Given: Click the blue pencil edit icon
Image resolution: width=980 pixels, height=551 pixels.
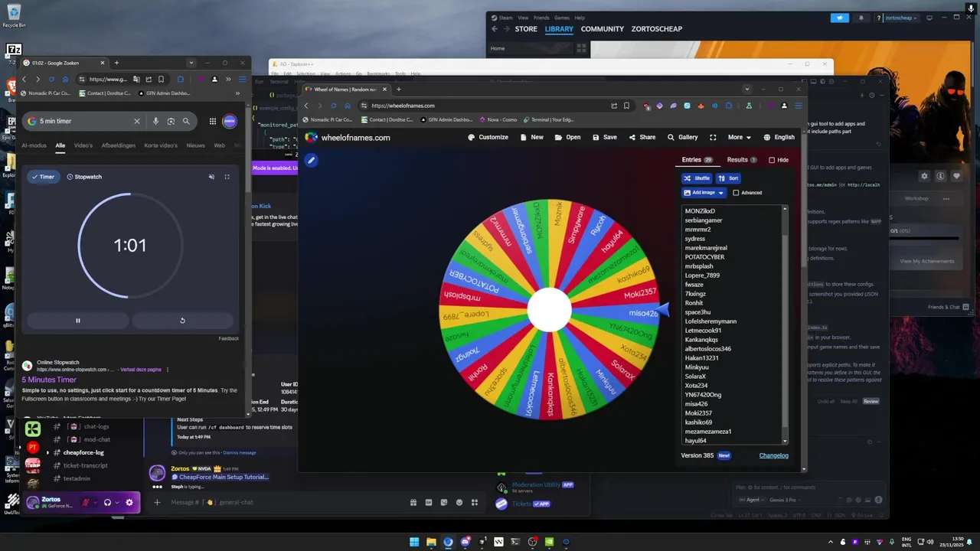Looking at the screenshot, I should (311, 160).
